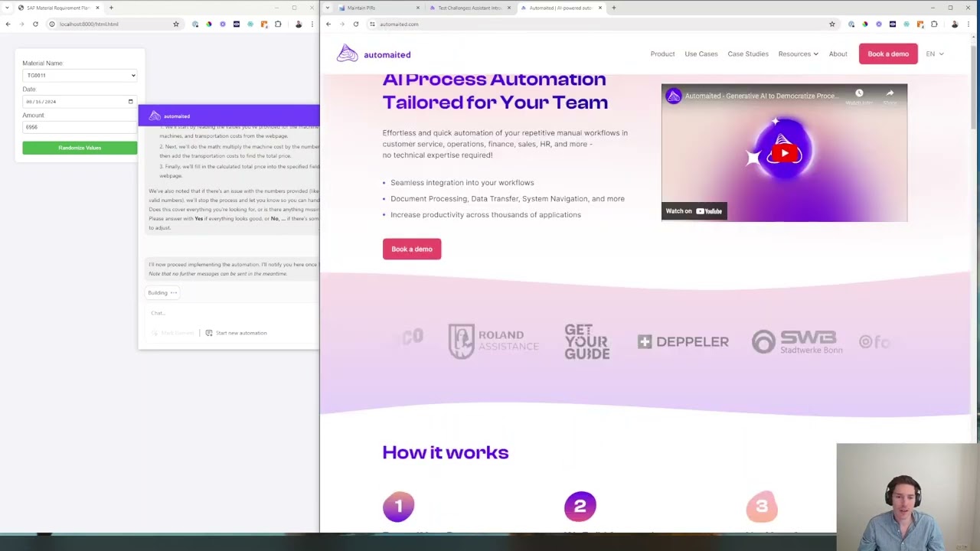This screenshot has height=551, width=980.
Task: Click the step 2 circle under How it works
Action: [580, 506]
